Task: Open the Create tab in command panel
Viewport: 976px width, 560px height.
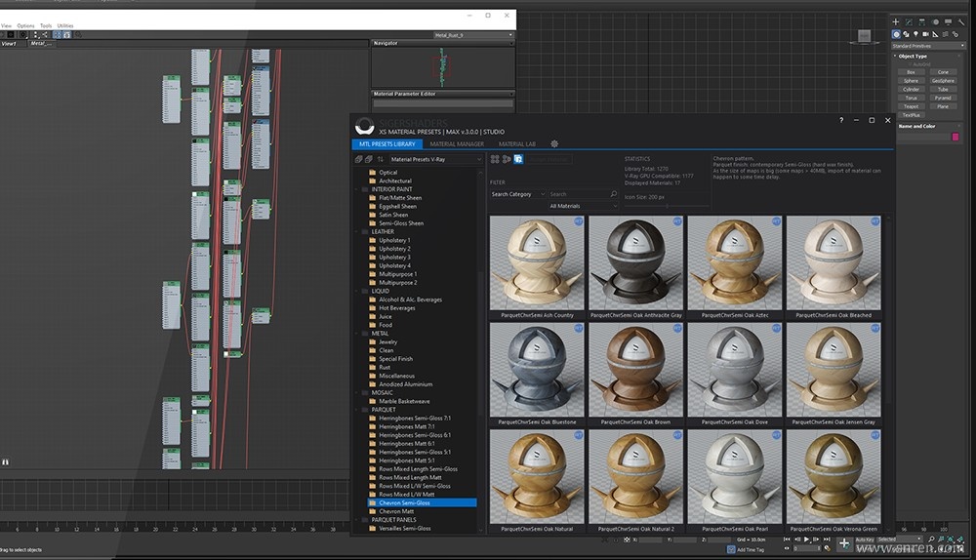Action: [x=896, y=21]
